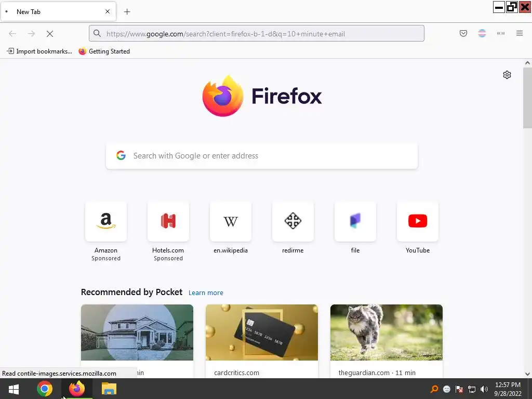Click the theguardian.com 11 min label
The width and height of the screenshot is (532, 399).
coord(377,373)
